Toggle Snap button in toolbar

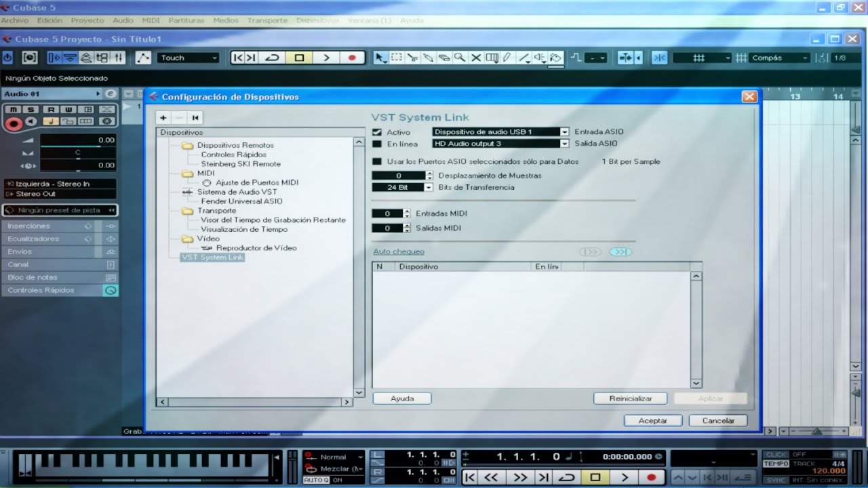pyautogui.click(x=659, y=58)
